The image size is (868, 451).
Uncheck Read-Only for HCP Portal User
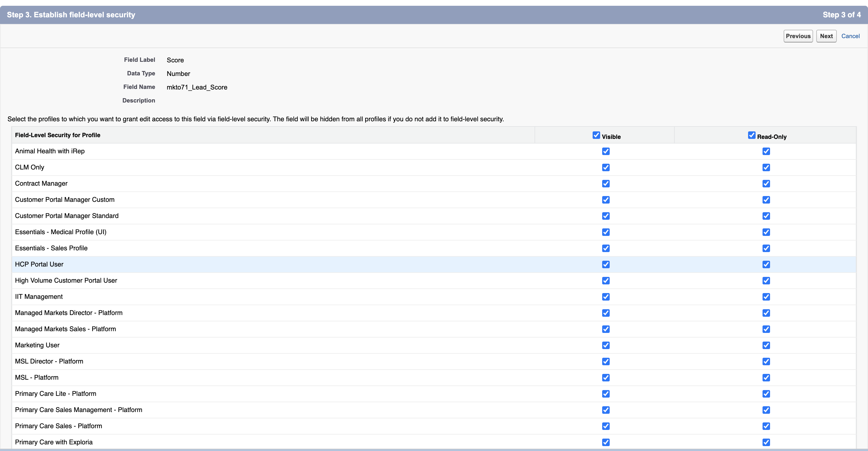[766, 264]
